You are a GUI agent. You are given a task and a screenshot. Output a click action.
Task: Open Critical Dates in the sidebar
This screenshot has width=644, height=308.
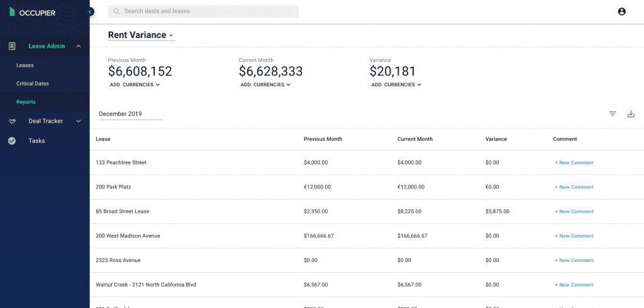click(x=33, y=84)
